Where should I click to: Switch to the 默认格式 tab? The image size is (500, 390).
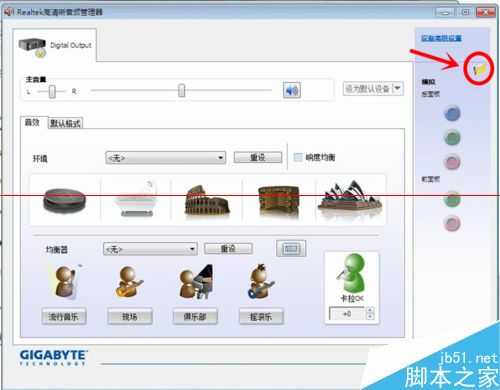tap(65, 124)
